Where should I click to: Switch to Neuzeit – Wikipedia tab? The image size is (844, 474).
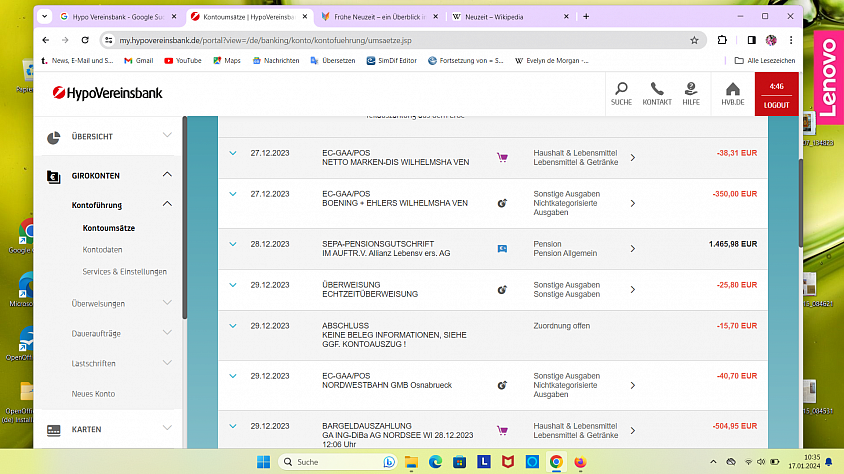510,17
